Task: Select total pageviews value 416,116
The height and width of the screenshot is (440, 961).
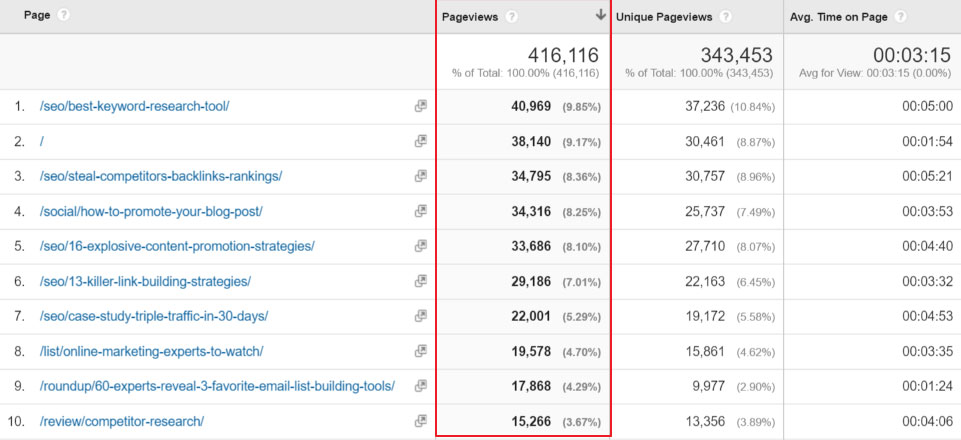Action: point(563,56)
